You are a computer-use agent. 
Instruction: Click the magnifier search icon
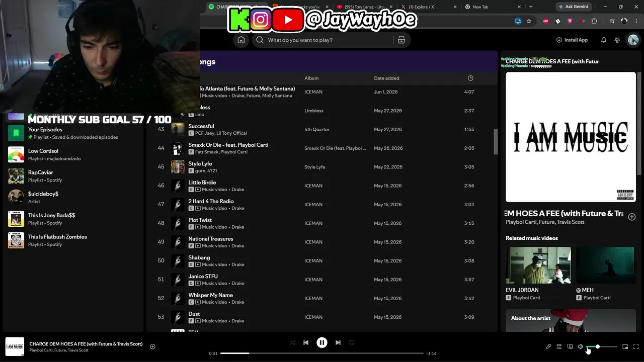click(x=260, y=40)
